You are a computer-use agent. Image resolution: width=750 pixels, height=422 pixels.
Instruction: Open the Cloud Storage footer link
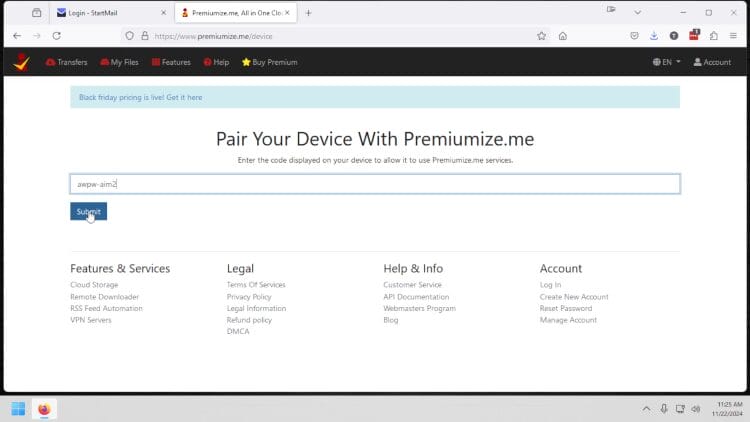click(94, 285)
